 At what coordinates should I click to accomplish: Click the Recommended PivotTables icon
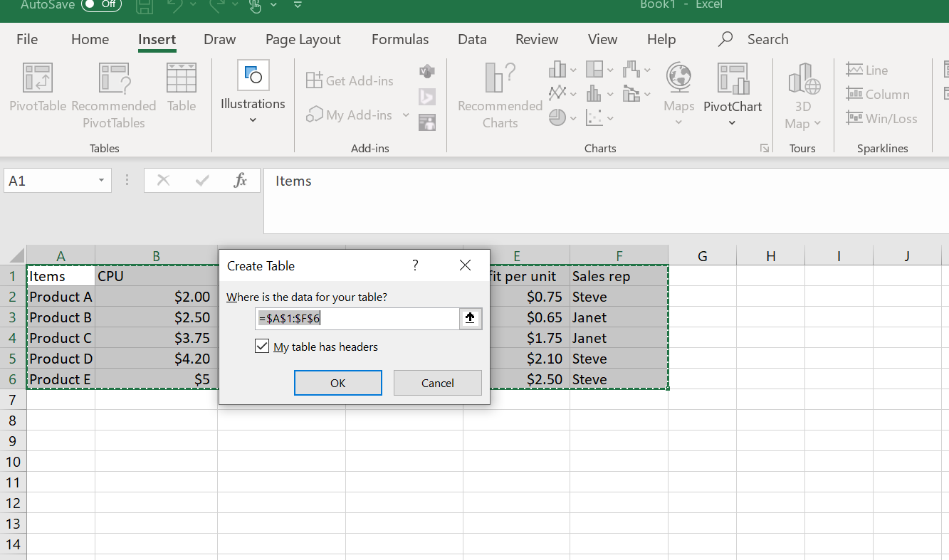coord(114,78)
